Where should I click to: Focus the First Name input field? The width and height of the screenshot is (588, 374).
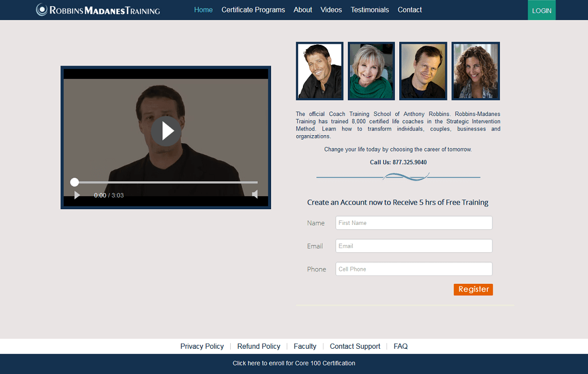tap(414, 223)
